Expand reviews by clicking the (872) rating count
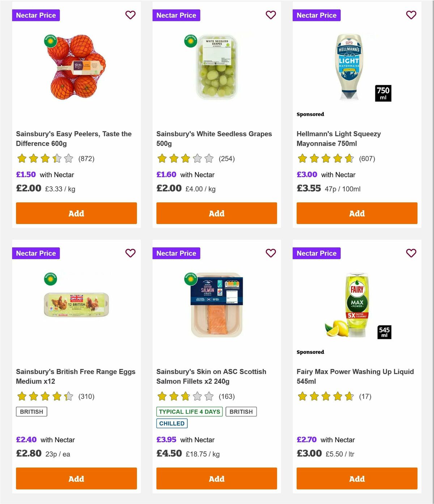 tap(86, 159)
